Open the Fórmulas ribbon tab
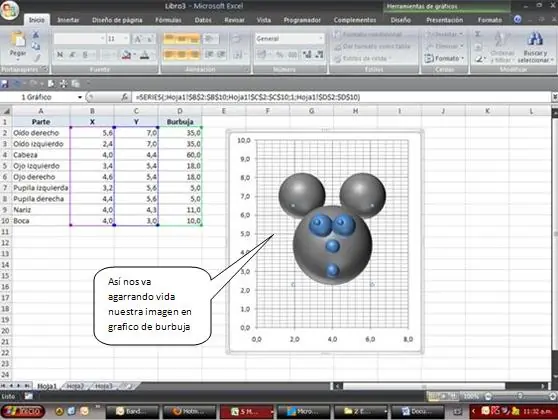The height and width of the screenshot is (420, 558). click(168, 20)
